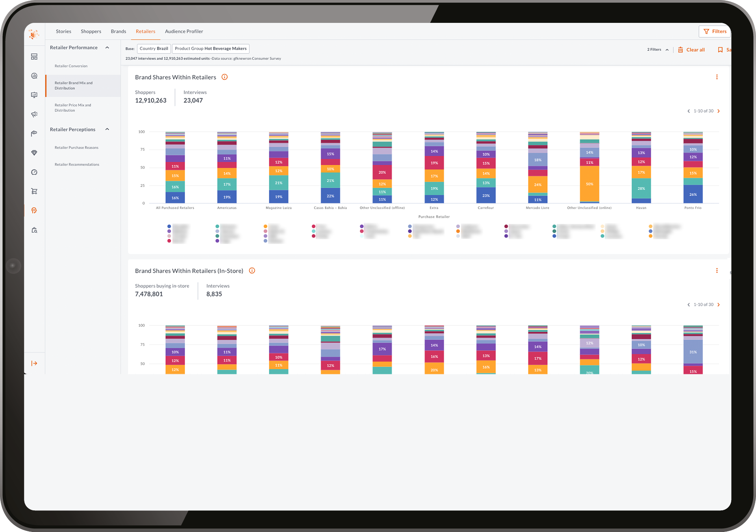Go to the previous retailers page in the first chart

pyautogui.click(x=689, y=111)
